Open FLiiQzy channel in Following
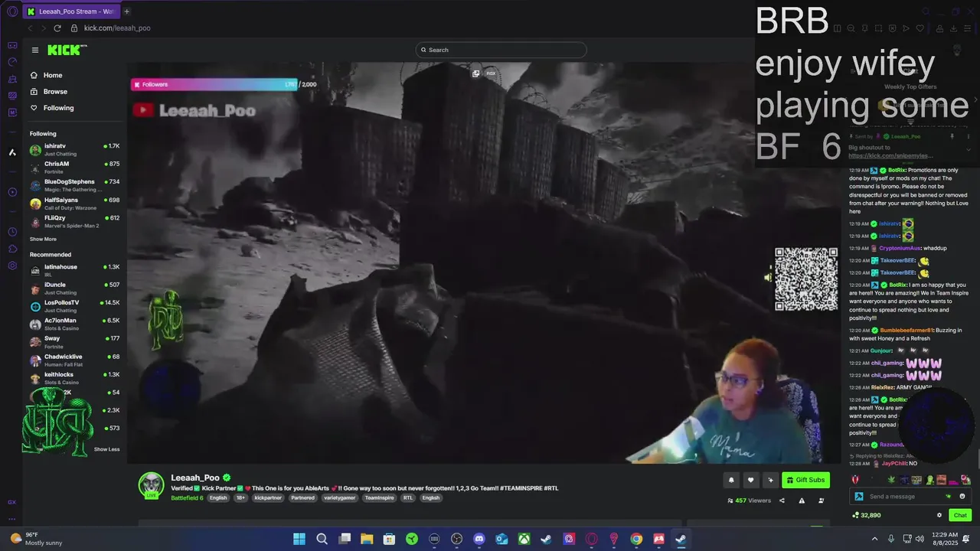The width and height of the screenshot is (980, 551). tap(74, 221)
